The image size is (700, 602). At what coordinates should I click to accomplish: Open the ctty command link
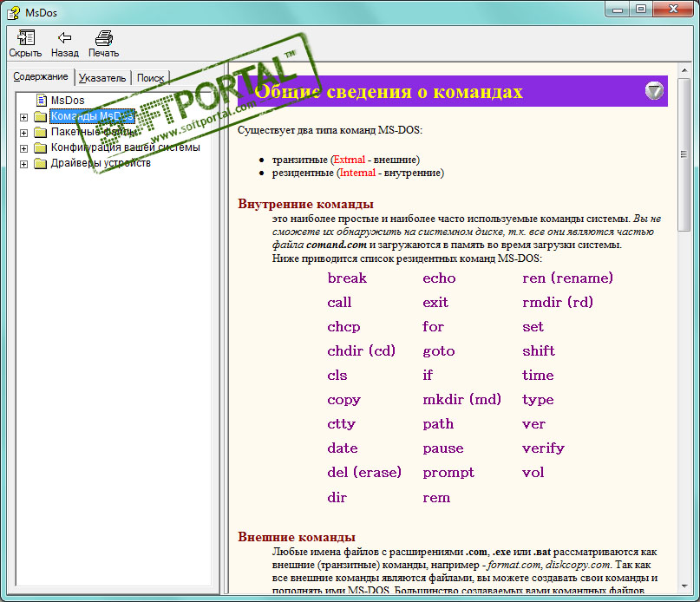[342, 424]
